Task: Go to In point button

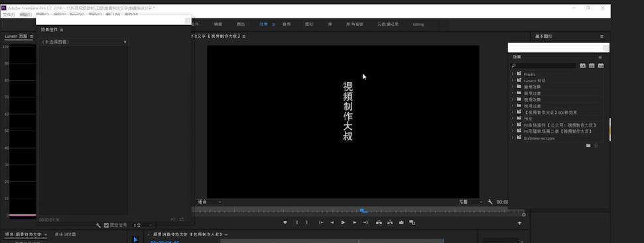Action: pyautogui.click(x=321, y=222)
